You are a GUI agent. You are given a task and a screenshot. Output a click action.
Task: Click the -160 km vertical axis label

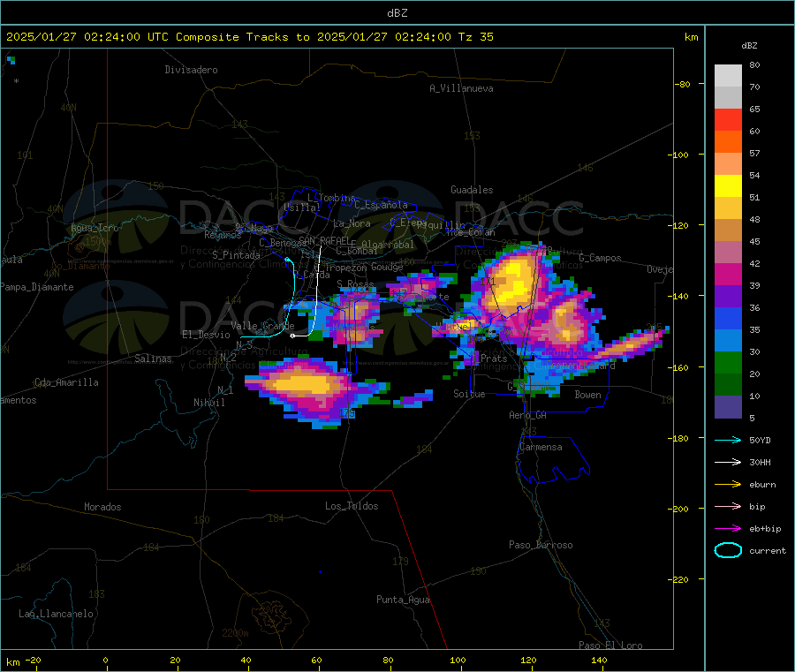pos(680,367)
